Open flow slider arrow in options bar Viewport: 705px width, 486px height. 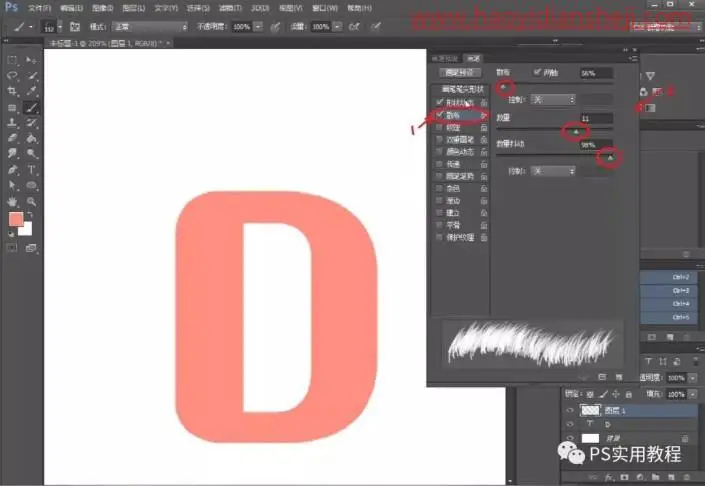pyautogui.click(x=337, y=27)
